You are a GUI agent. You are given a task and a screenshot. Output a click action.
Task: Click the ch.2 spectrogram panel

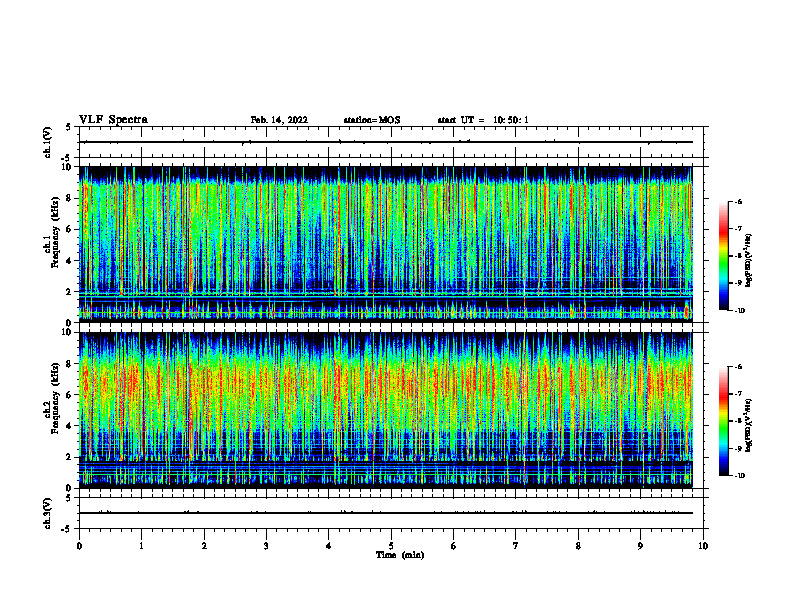click(x=386, y=410)
